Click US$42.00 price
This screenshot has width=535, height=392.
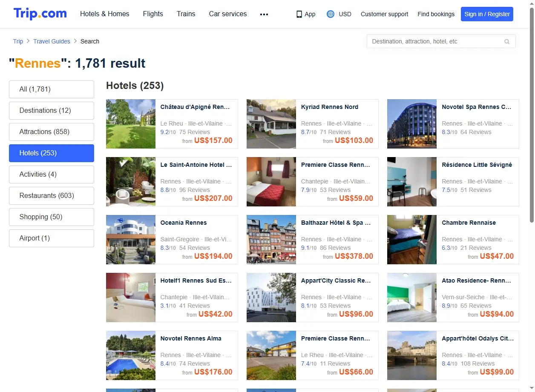coord(216,314)
